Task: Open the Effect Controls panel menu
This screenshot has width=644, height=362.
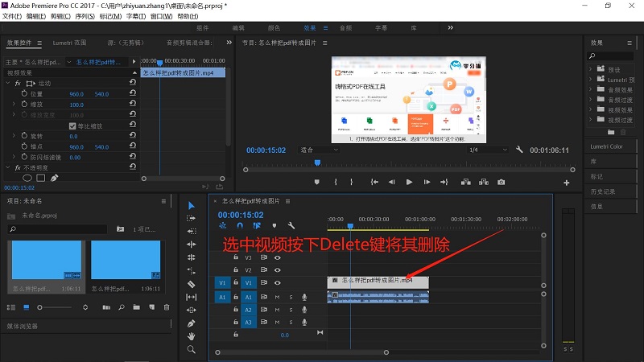Action: point(39,43)
